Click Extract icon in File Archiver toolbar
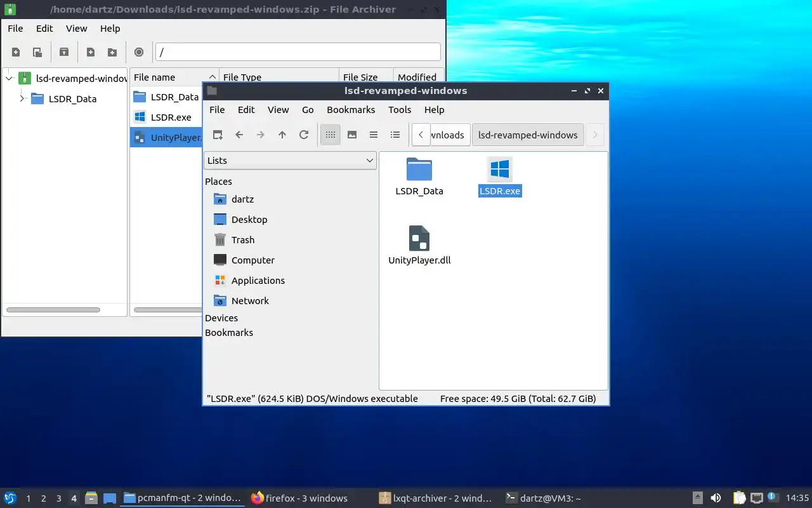This screenshot has width=812, height=508. [64, 52]
